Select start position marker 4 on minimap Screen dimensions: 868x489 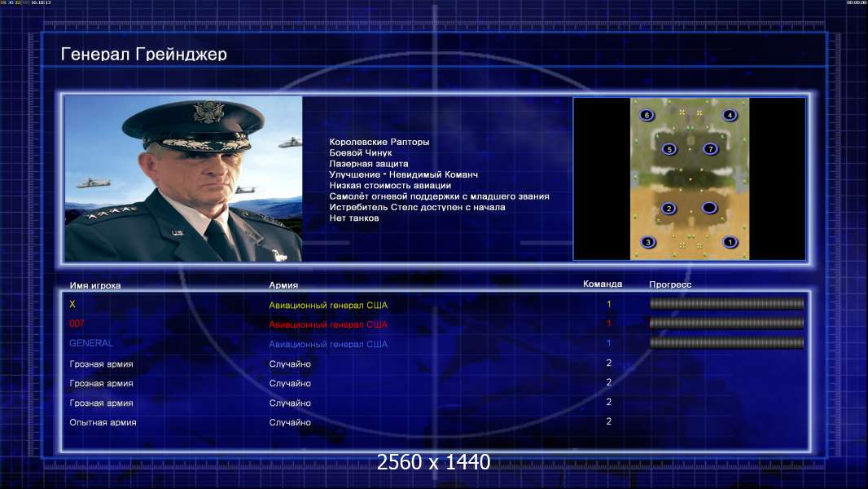click(730, 115)
